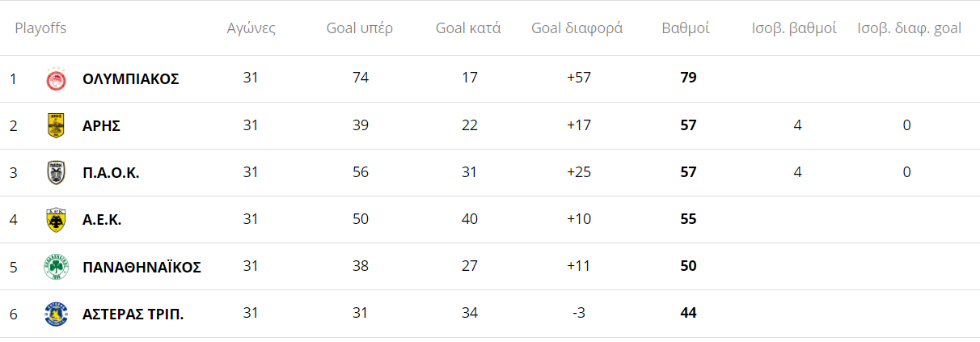Click the Αγώνες column header
The image size is (980, 342).
(x=251, y=28)
